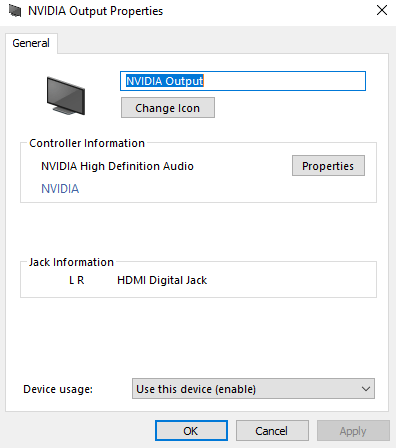396x448 pixels.
Task: Confirm with the OK button
Action: pos(191,431)
